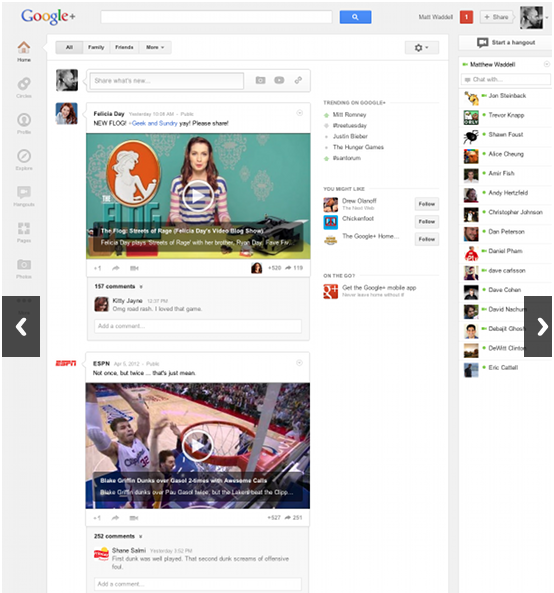
Task: Go to next slide arrow
Action: coord(538,326)
